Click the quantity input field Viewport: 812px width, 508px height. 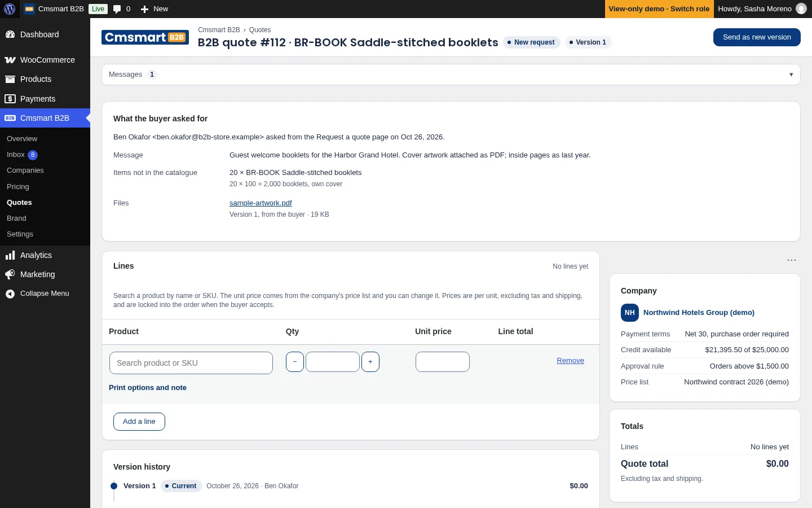click(x=333, y=362)
